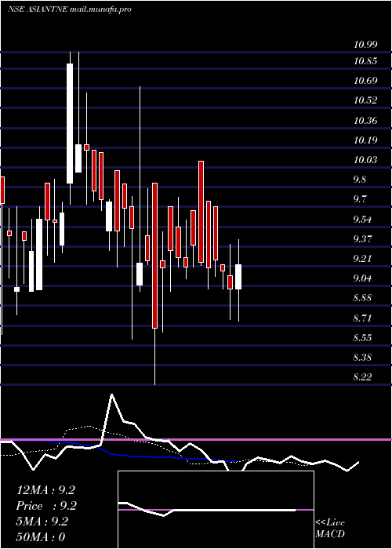Click the 9.21 price axis label
Image resolution: width=392 pixels, height=549 pixels.
362,259
